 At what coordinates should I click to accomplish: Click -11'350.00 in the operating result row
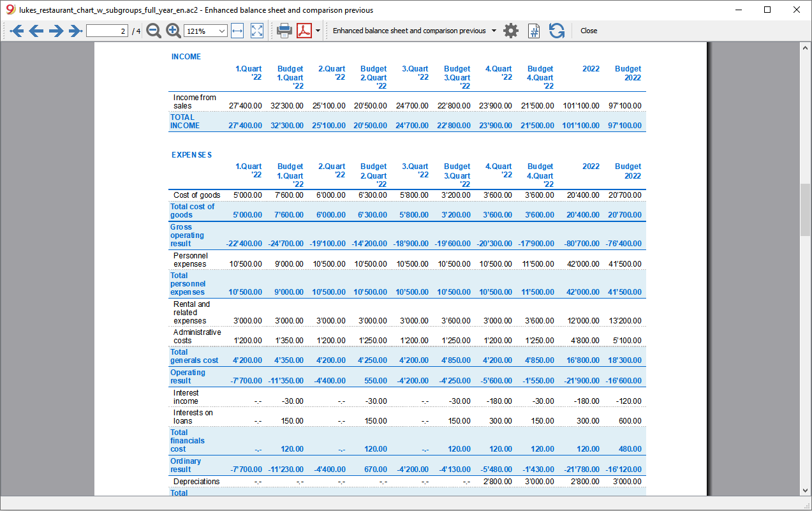pyautogui.click(x=284, y=381)
